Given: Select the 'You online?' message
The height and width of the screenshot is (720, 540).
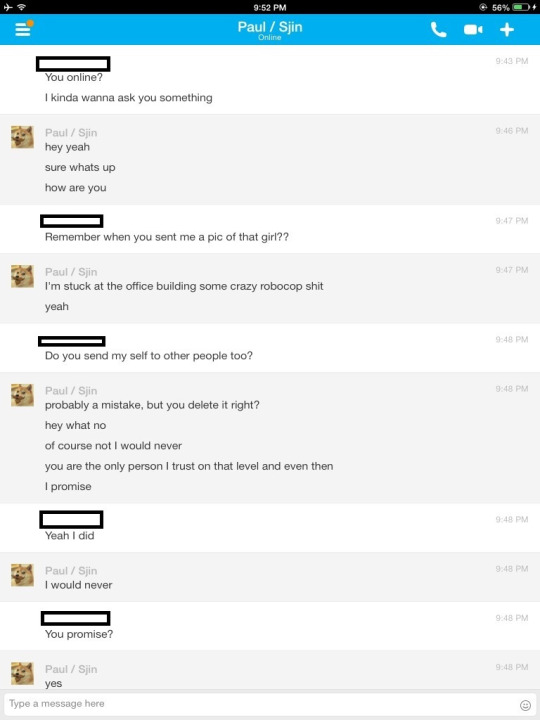Looking at the screenshot, I should tap(73, 78).
